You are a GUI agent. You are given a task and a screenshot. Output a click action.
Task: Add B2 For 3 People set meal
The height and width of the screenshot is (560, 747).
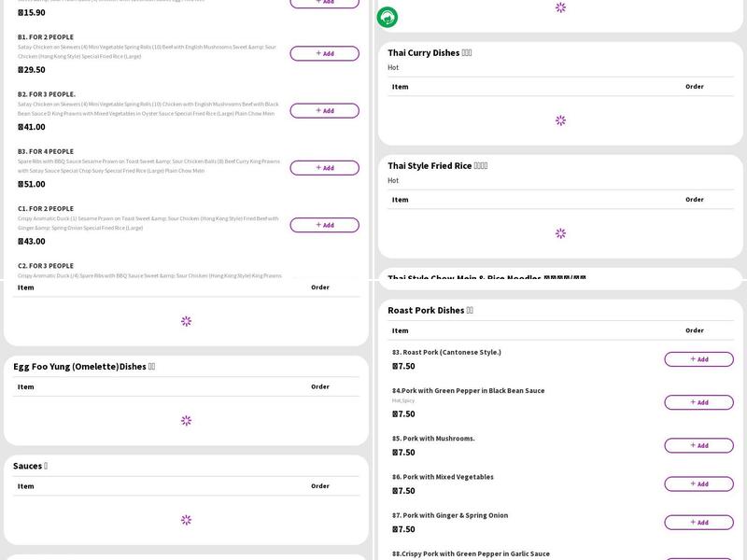point(324,110)
